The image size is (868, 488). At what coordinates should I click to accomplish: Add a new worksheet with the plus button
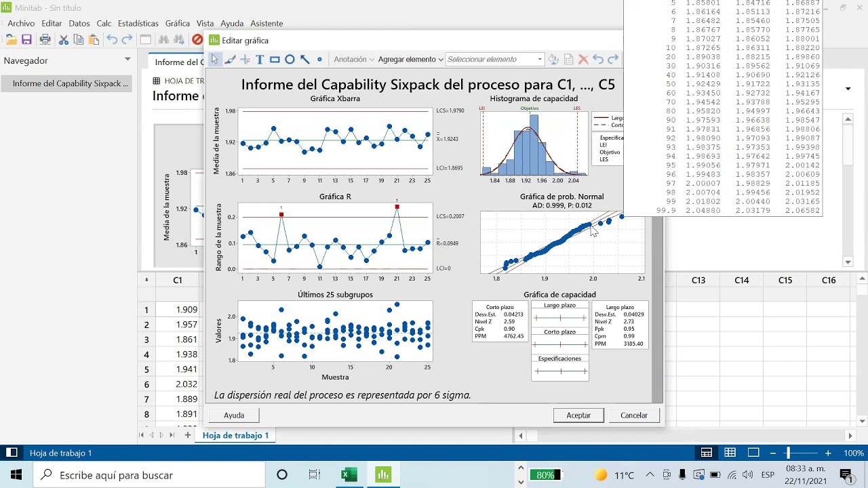188,435
